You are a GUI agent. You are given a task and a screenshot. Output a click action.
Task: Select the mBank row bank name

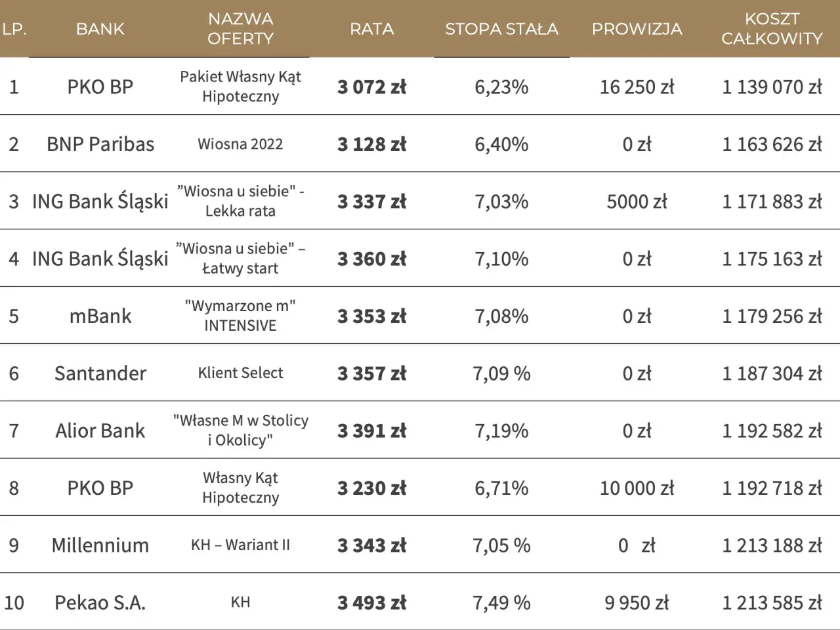[100, 316]
